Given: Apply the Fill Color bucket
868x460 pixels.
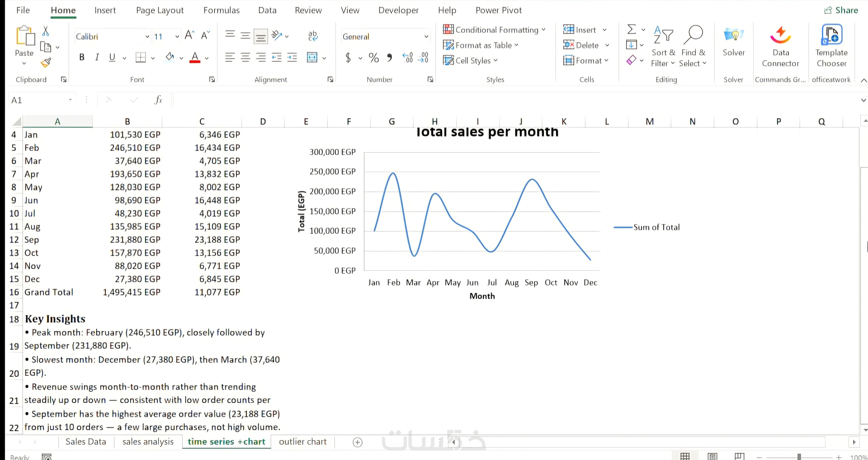Looking at the screenshot, I should pyautogui.click(x=170, y=57).
